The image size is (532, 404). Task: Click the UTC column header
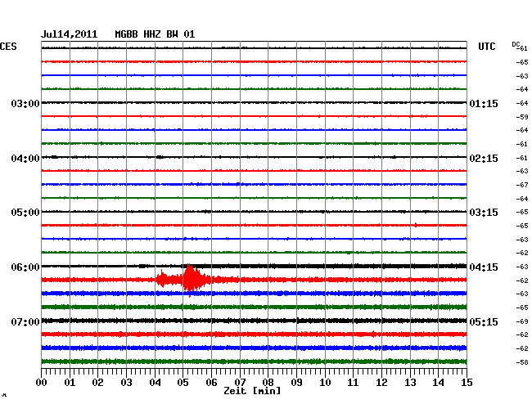click(x=486, y=47)
